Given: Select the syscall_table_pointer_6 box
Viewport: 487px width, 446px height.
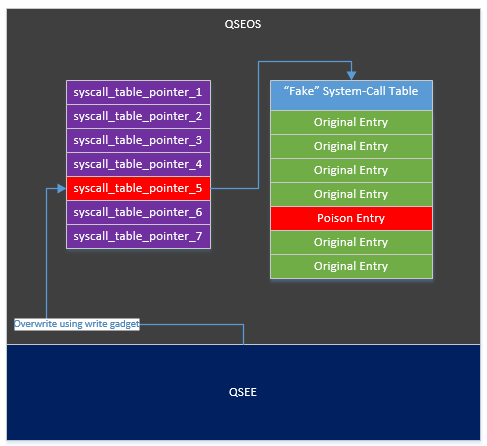Looking at the screenshot, I should point(138,212).
